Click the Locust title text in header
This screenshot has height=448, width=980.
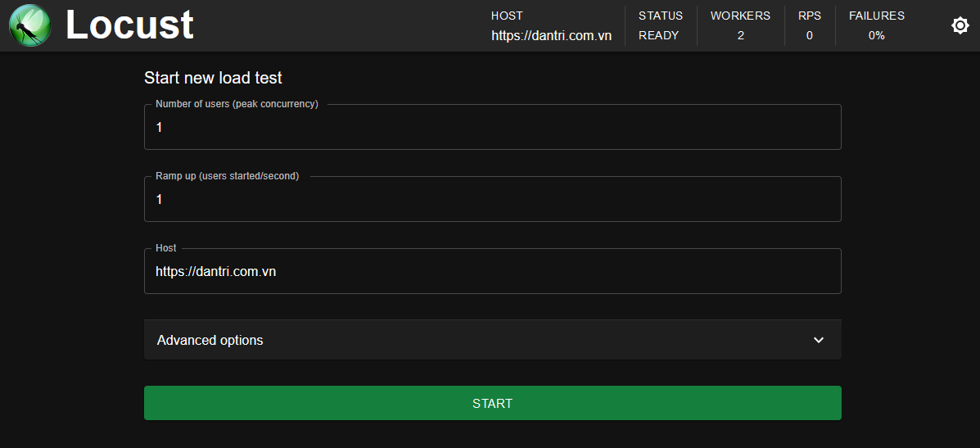click(130, 25)
